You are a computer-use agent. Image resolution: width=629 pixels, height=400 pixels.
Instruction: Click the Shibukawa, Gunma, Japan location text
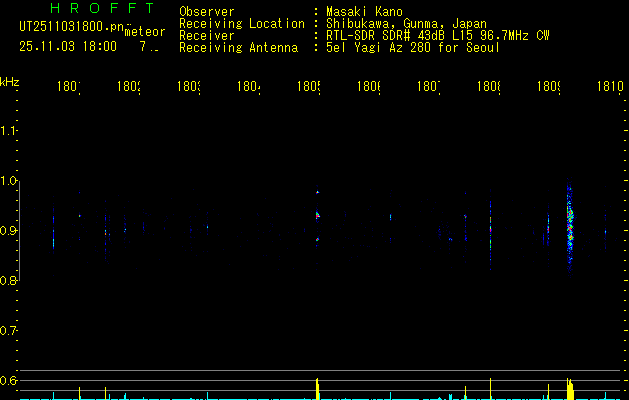click(x=406, y=24)
